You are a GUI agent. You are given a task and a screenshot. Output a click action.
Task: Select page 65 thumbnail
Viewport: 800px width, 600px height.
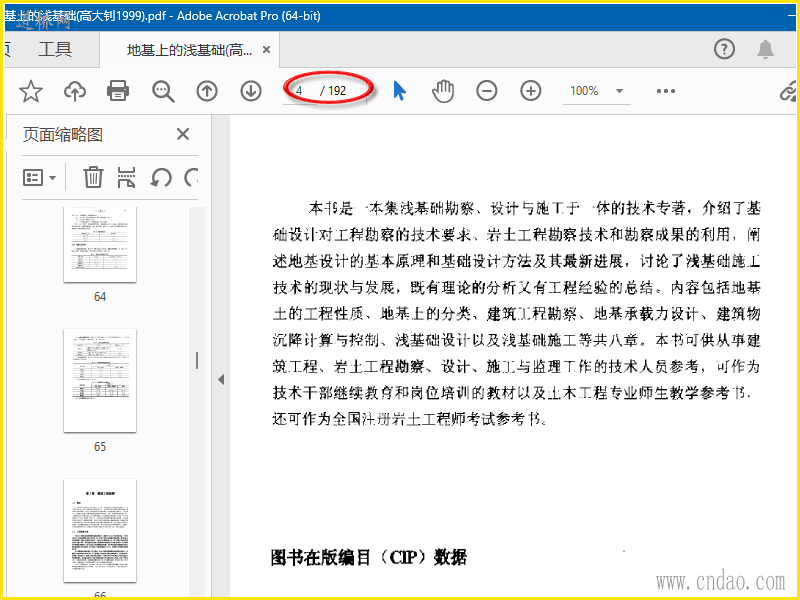(x=100, y=381)
